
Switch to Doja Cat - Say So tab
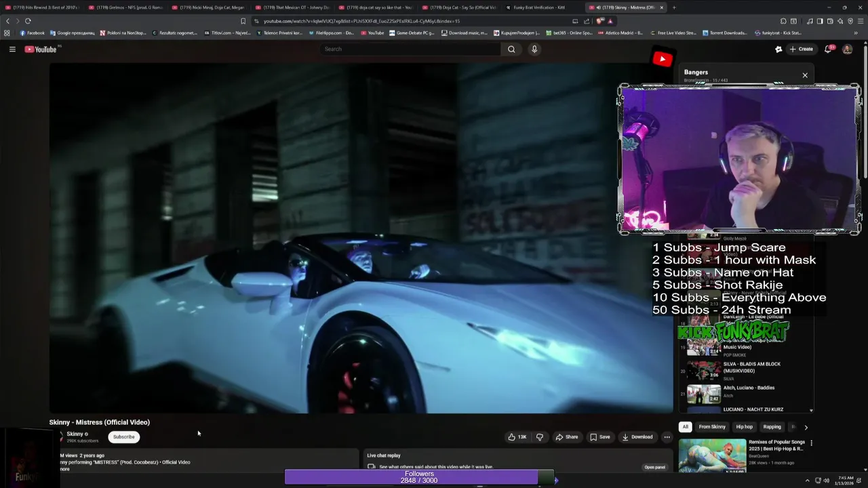pyautogui.click(x=459, y=7)
